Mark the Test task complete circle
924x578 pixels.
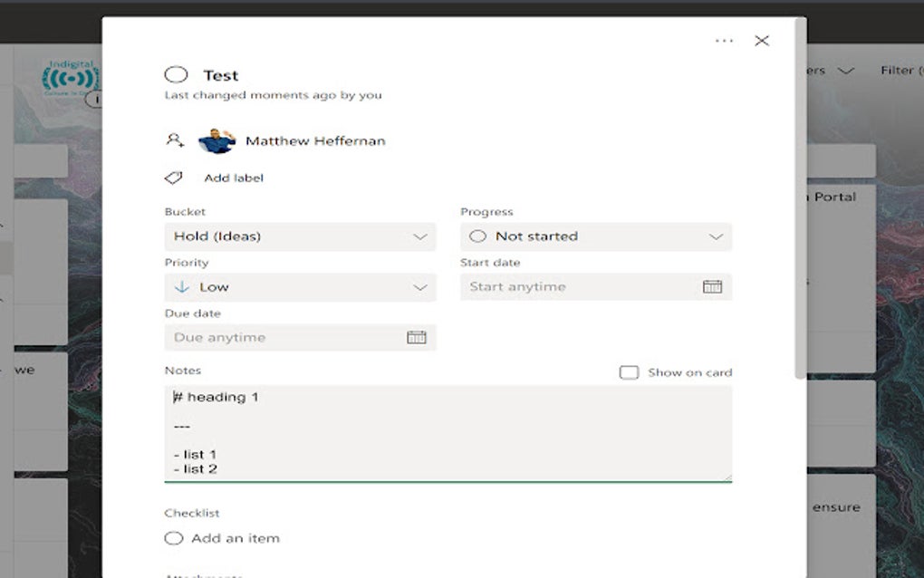click(176, 75)
